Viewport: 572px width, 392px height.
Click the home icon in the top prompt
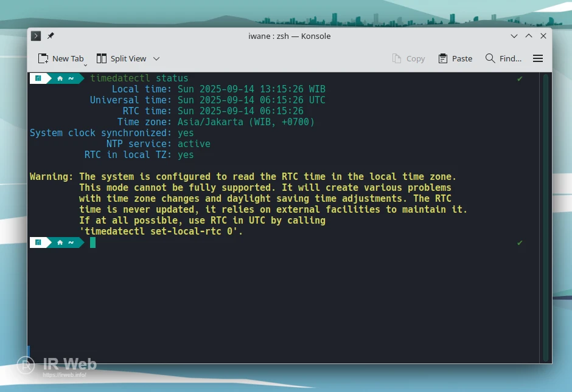point(60,78)
